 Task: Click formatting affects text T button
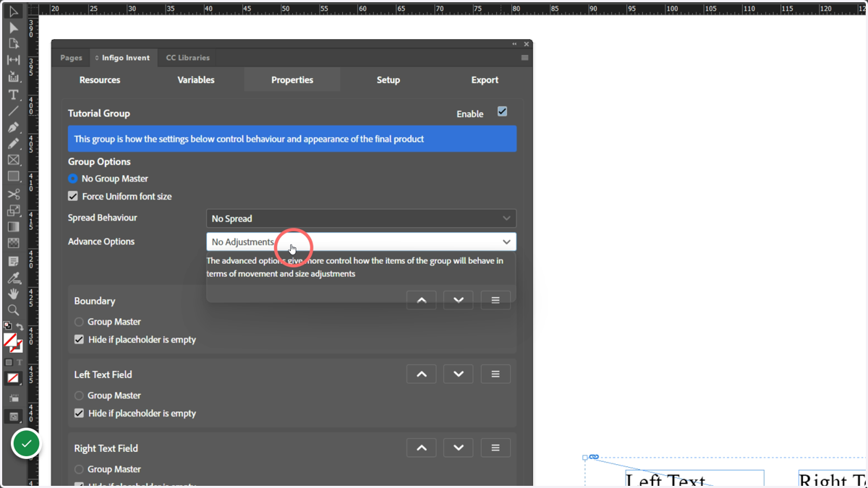tap(20, 362)
